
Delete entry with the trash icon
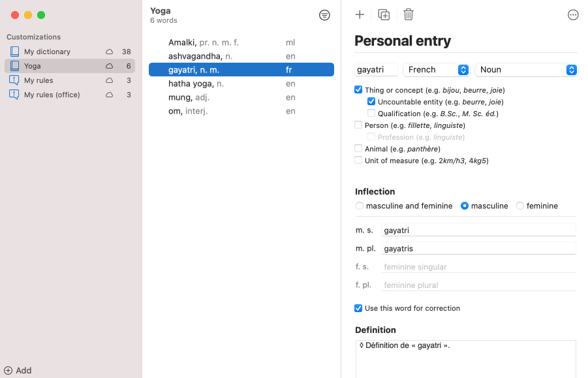click(409, 14)
